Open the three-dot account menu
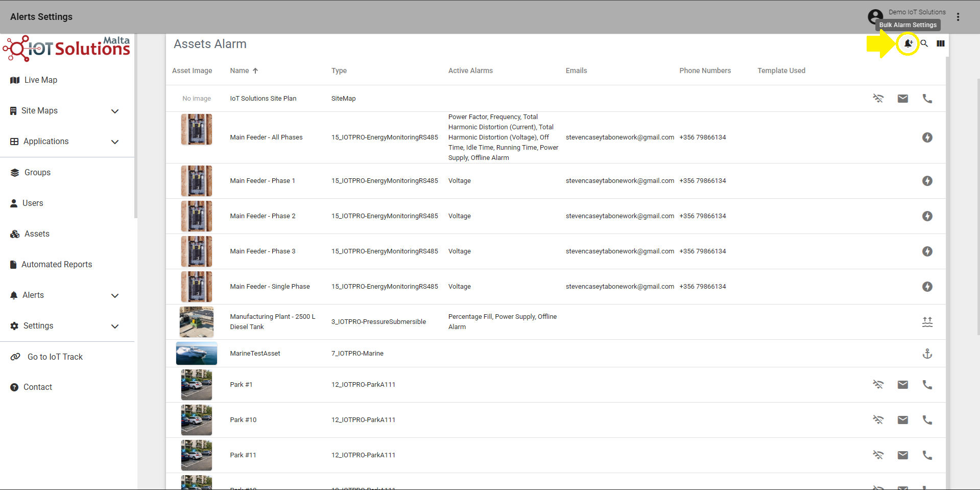The height and width of the screenshot is (490, 980). [x=958, y=17]
